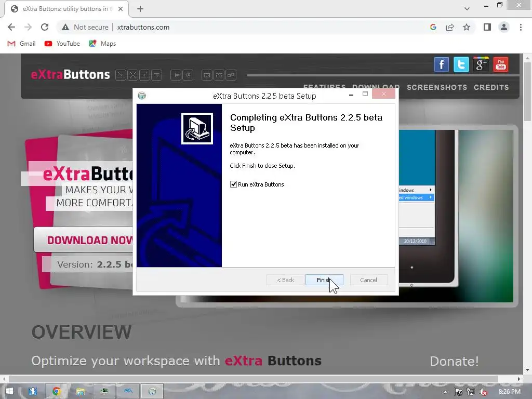The height and width of the screenshot is (399, 532).
Task: Click the network tray icon
Action: tap(471, 392)
